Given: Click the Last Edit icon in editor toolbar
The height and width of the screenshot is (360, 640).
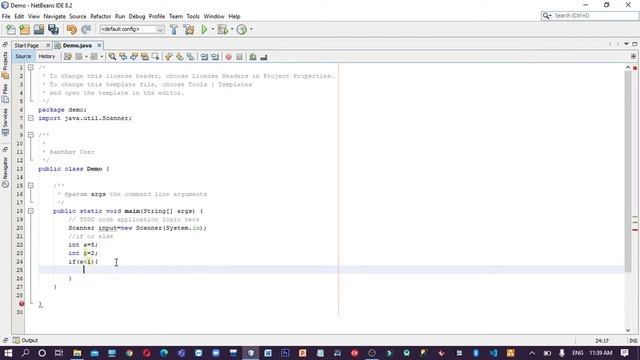Looking at the screenshot, I should [x=68, y=57].
